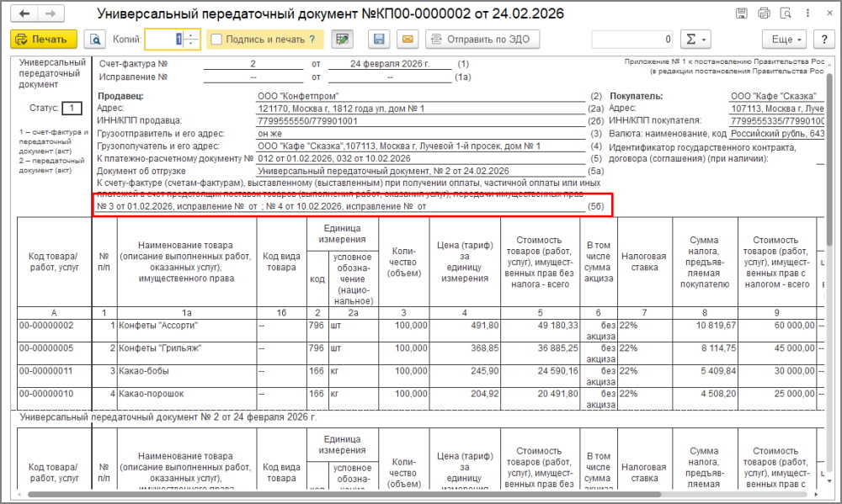The height and width of the screenshot is (504, 842).
Task: Send document by email envelope icon
Action: [407, 40]
